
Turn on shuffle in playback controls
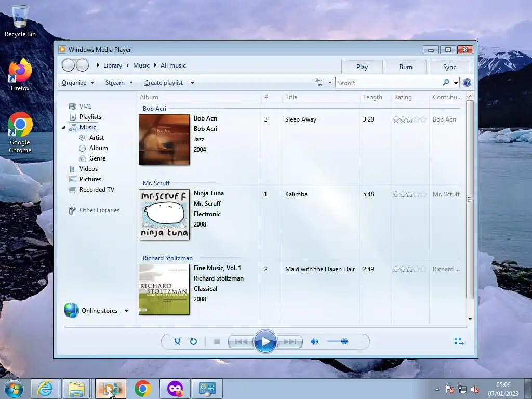pos(177,342)
